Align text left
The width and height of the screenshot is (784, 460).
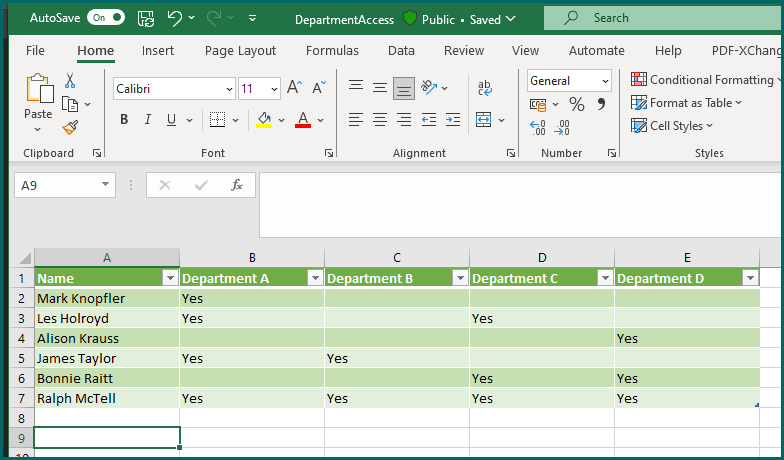[356, 120]
